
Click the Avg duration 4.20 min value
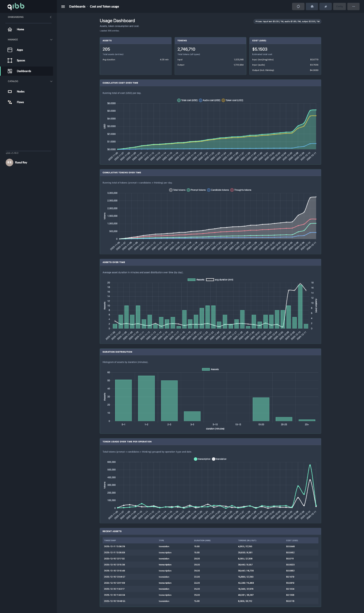164,60
